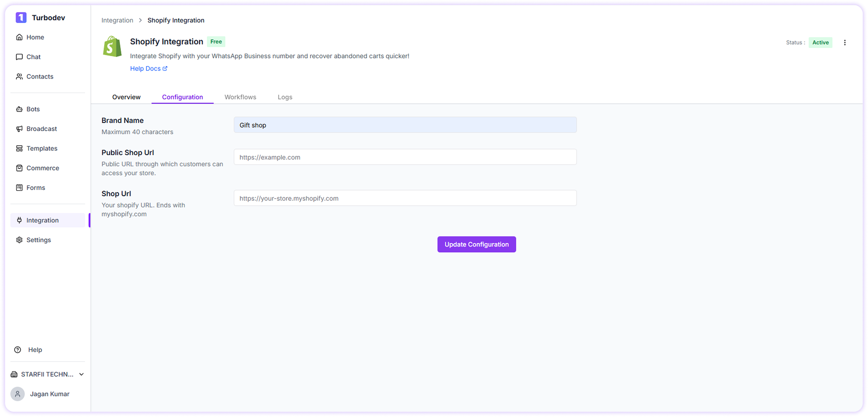Navigate to Home using the sidebar icon
Screen dimensions: 868x417
[x=35, y=37]
